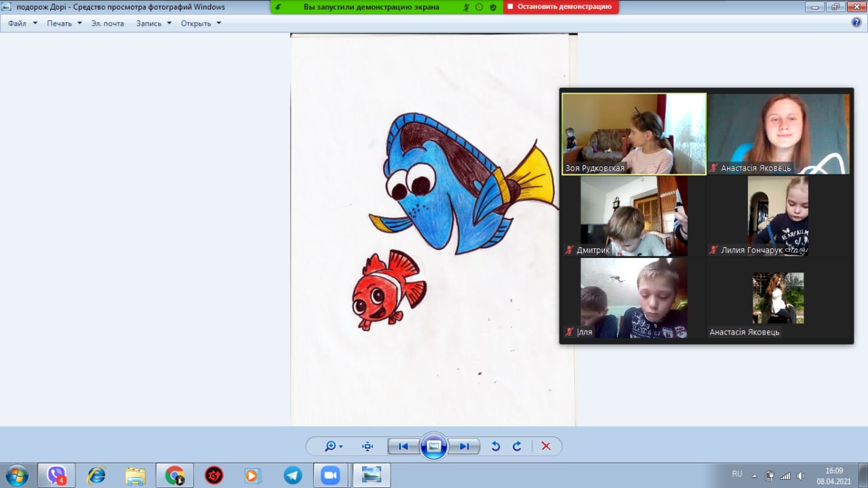This screenshot has height=488, width=868.
Task: Select the bottom-right Анастасія Яковець photo tile
Action: (778, 298)
